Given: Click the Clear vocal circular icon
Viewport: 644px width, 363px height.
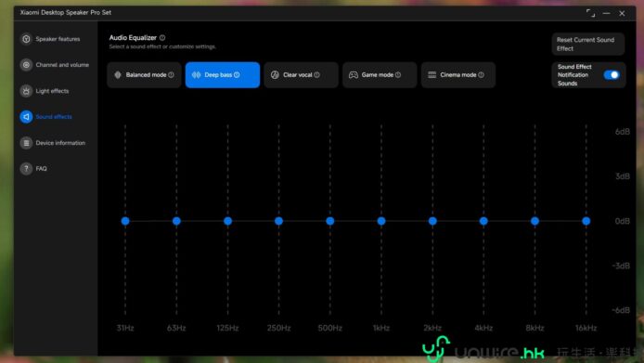Looking at the screenshot, I should pos(275,75).
